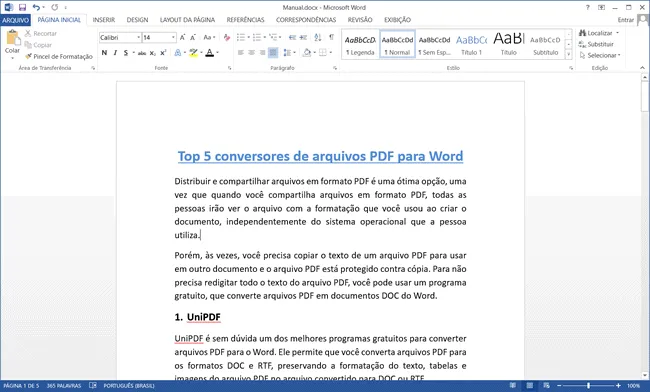Expand borders dropdown arrow
The height and width of the screenshot is (392, 650).
tap(331, 53)
